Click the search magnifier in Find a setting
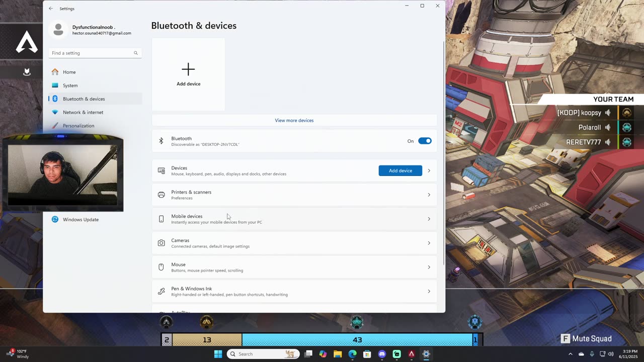 [x=135, y=53]
